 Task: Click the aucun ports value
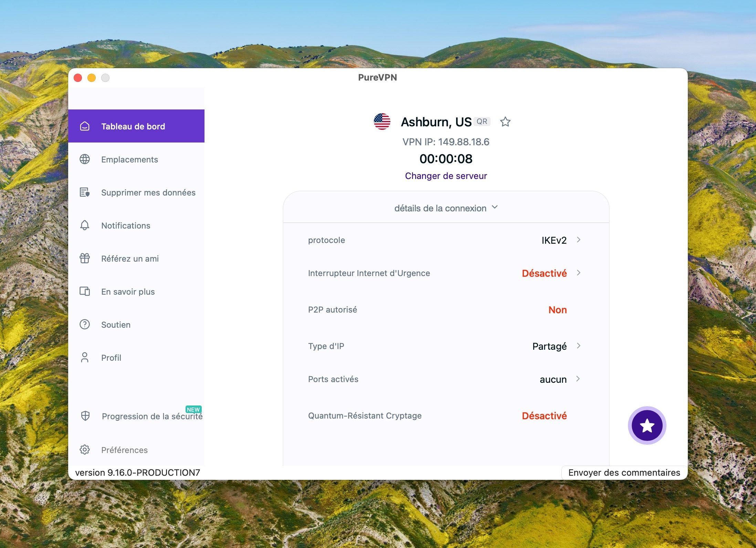coord(553,380)
